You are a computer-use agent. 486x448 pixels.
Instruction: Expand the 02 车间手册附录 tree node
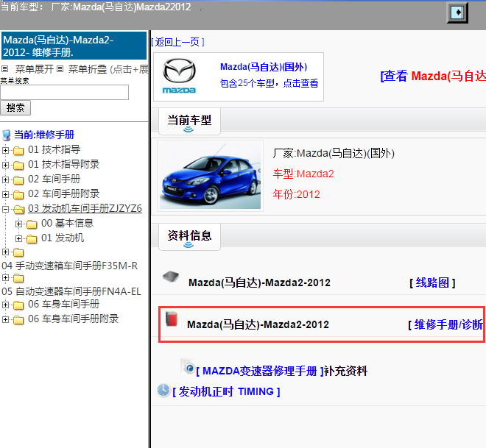click(5, 194)
